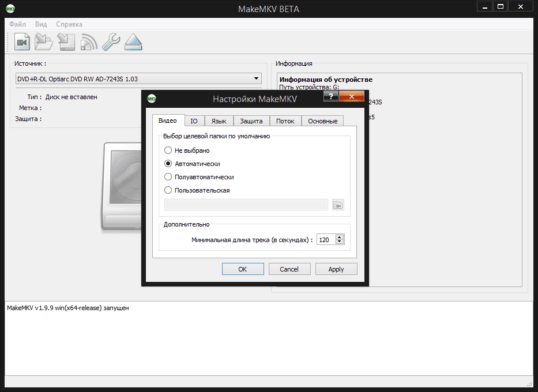Close the MakeMKV BETA main window

[521, 7]
